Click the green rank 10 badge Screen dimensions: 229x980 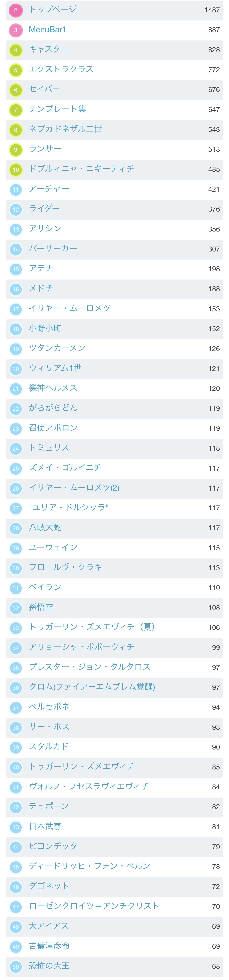tap(16, 169)
